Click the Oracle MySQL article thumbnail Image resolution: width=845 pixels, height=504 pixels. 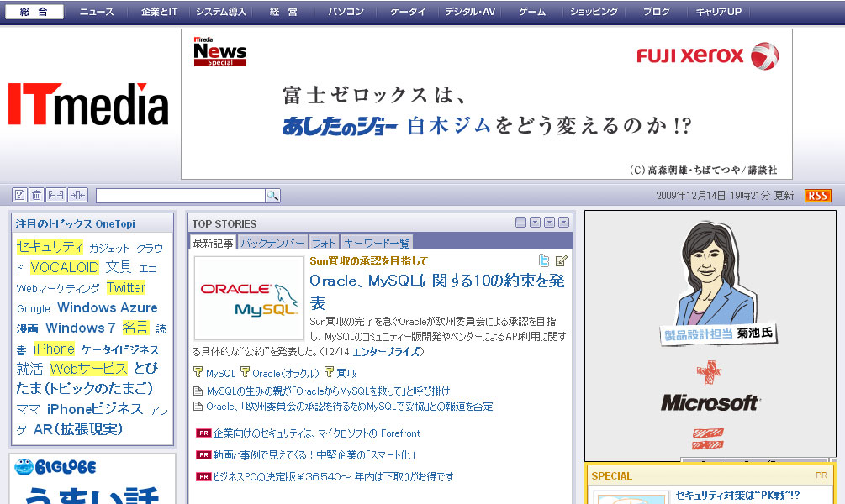249,298
